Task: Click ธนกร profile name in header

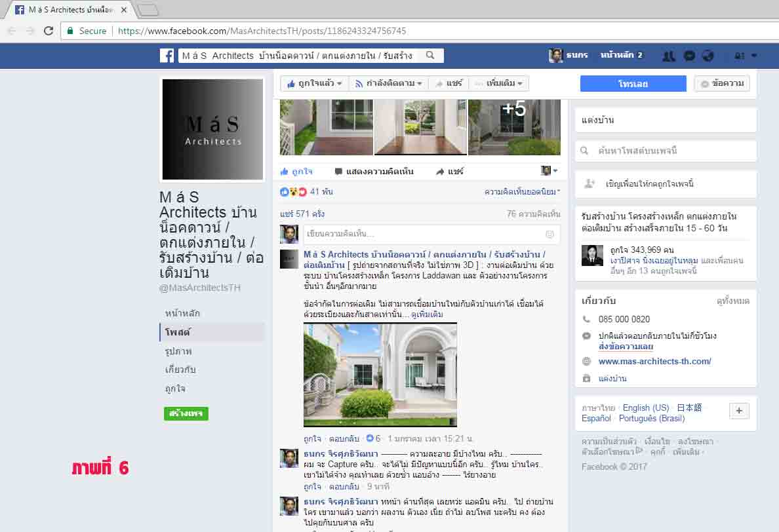Action: click(x=577, y=55)
